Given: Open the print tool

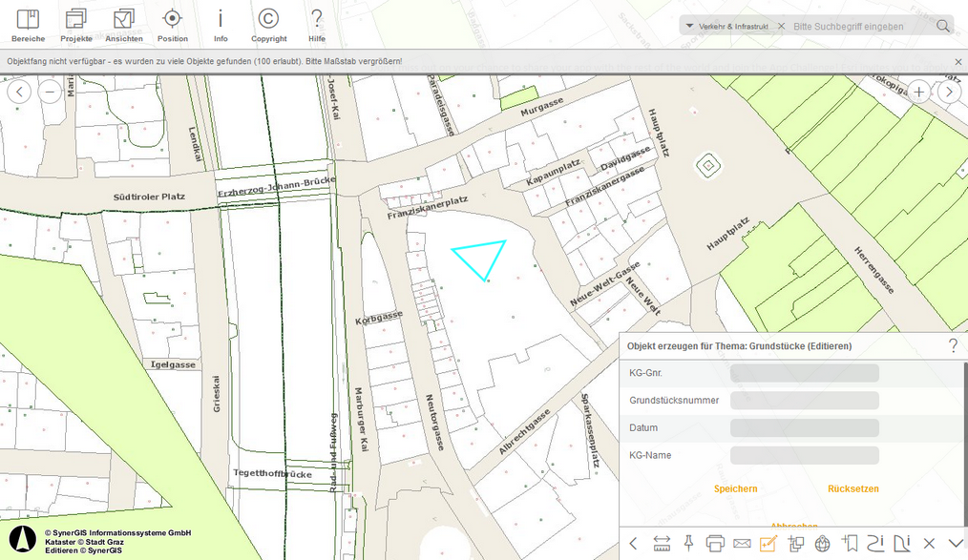Looking at the screenshot, I should (x=716, y=542).
